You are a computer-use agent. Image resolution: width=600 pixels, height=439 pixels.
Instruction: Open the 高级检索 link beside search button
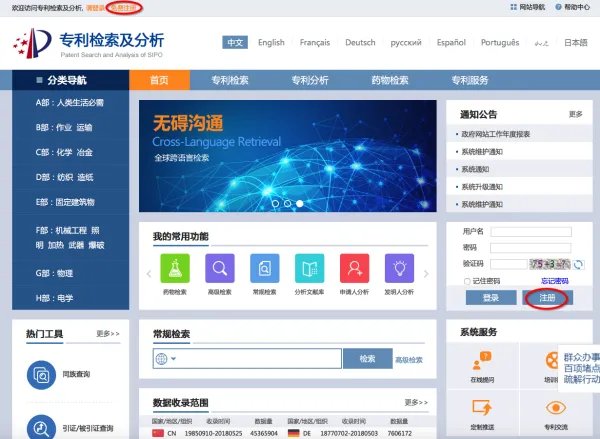pyautogui.click(x=409, y=360)
